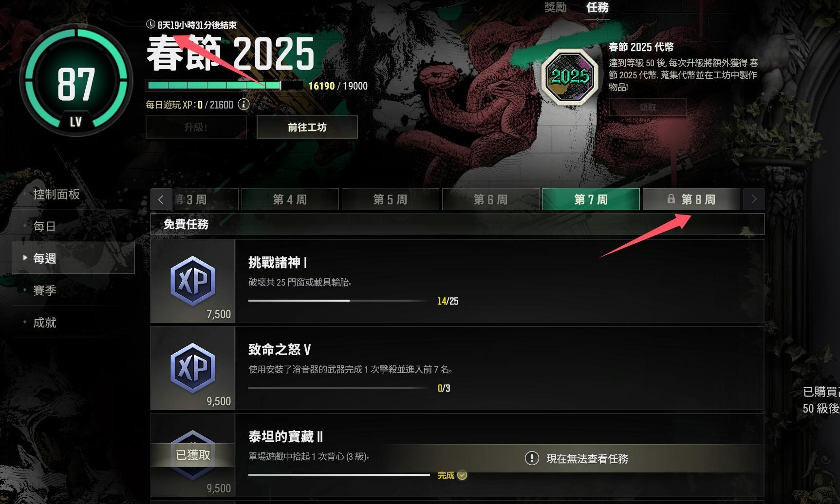The width and height of the screenshot is (840, 504).
Task: Click the 前往工坊 button
Action: click(x=307, y=127)
